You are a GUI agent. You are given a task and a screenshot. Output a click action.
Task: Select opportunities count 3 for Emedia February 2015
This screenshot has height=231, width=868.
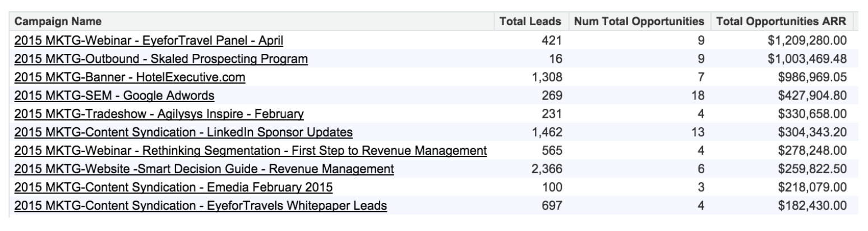pos(701,188)
